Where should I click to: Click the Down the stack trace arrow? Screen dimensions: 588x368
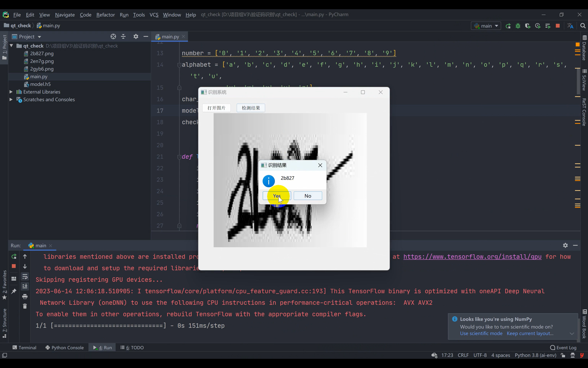(25, 266)
